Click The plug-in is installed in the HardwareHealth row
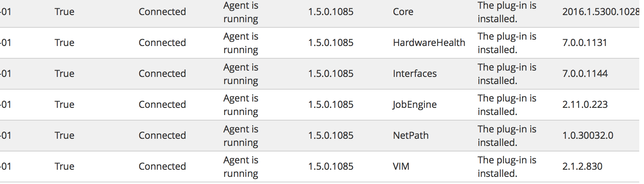 (x=507, y=43)
